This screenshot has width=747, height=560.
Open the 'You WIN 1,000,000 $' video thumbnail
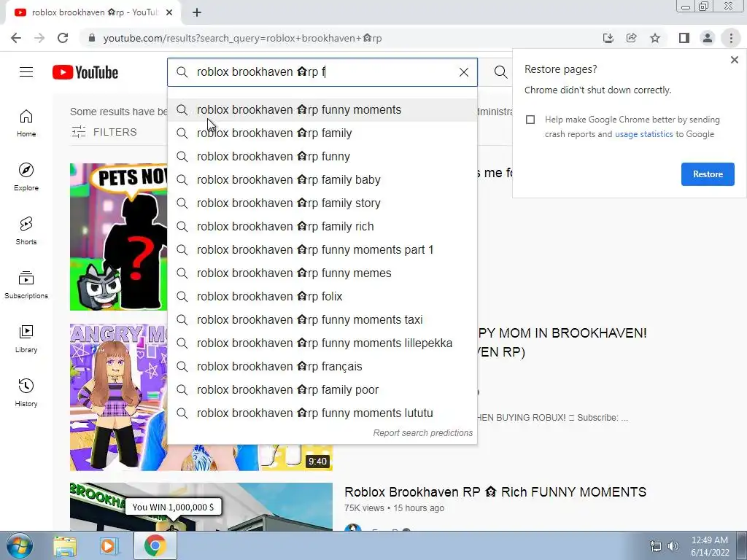(x=201, y=506)
